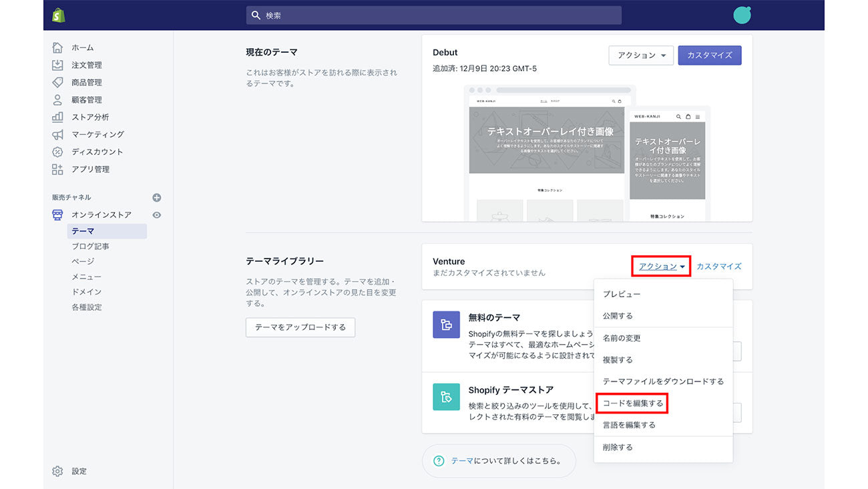Viewport: 868px width, 489px height.
Task: Click the 商品管理 tag icon
Action: (57, 82)
